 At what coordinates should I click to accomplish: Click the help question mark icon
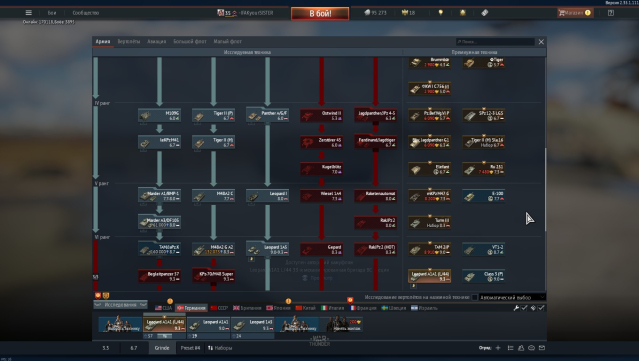pos(610,13)
